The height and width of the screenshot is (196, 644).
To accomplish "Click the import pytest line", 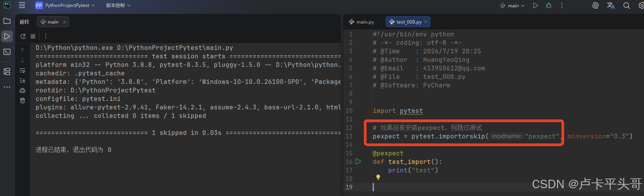I will [398, 111].
